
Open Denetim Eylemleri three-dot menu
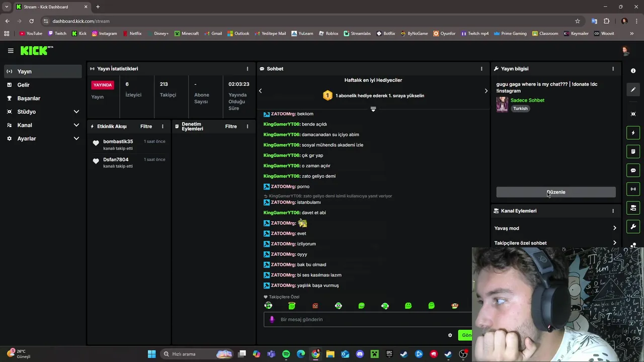(x=247, y=127)
